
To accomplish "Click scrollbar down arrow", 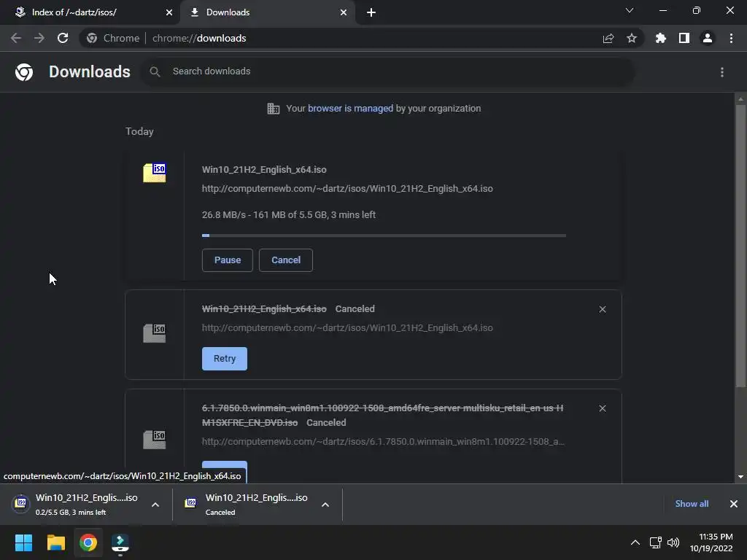I will 740,477.
